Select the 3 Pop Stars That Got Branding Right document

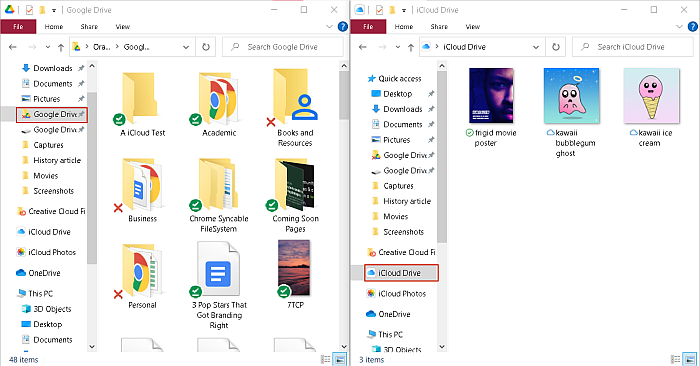click(x=219, y=286)
